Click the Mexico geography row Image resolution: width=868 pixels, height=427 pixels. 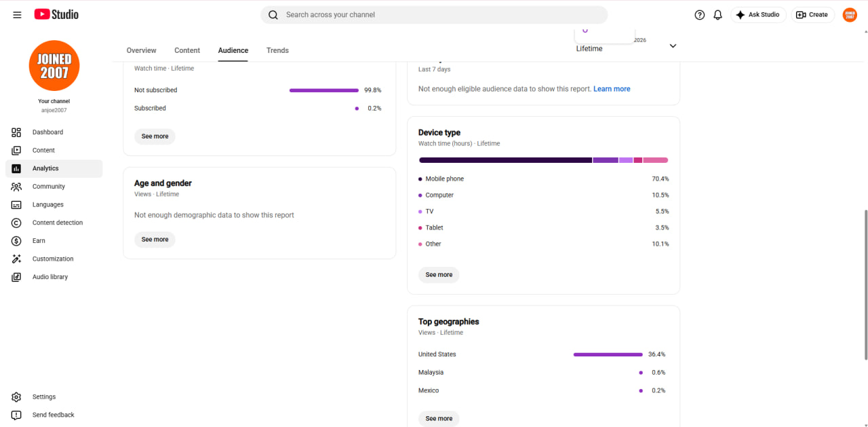tap(542, 391)
